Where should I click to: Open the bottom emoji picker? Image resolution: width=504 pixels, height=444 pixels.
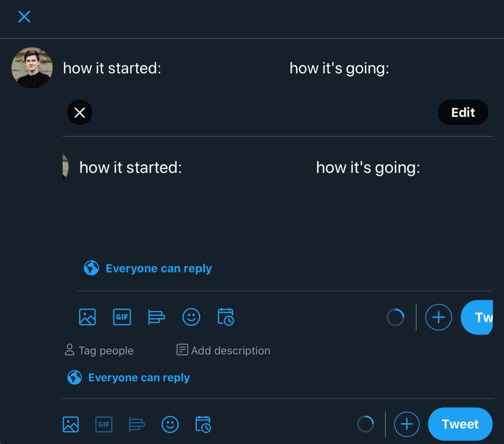click(170, 424)
